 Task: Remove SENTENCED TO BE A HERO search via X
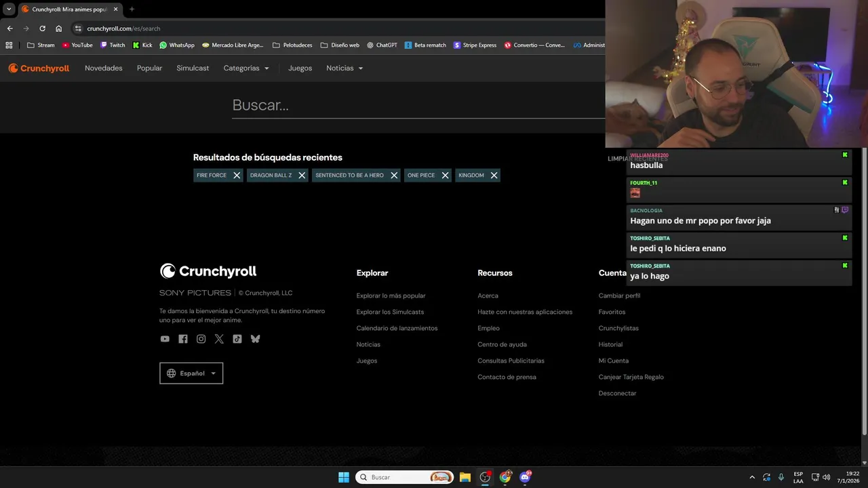point(394,175)
